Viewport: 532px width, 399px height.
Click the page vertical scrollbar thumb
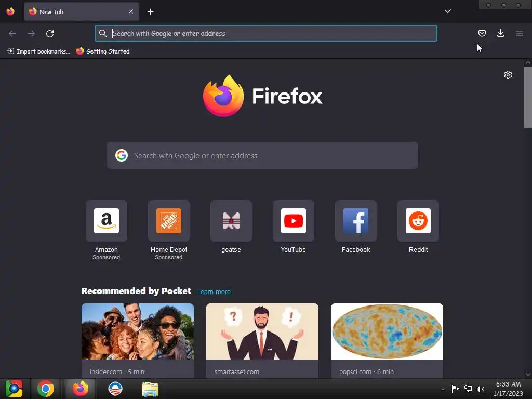coord(528,97)
